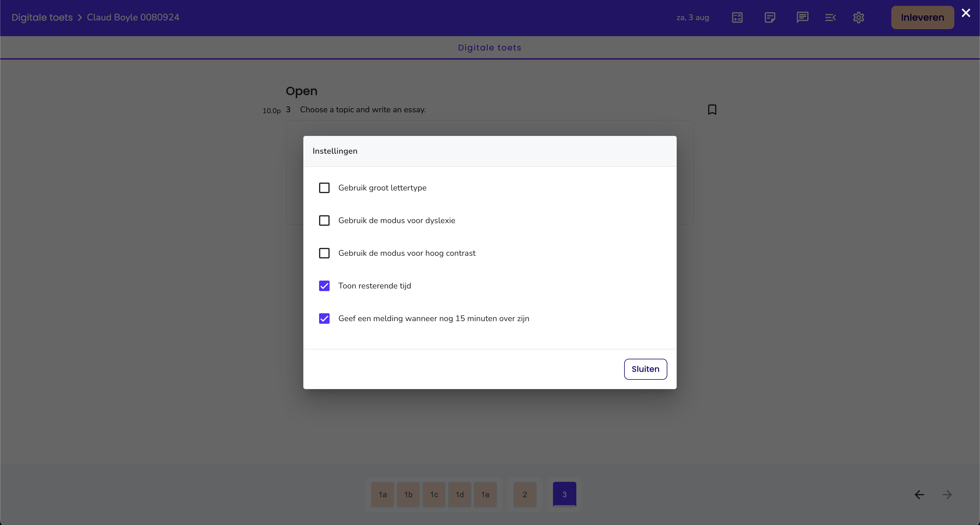
Task: Select current question 3 tab
Action: pyautogui.click(x=565, y=495)
